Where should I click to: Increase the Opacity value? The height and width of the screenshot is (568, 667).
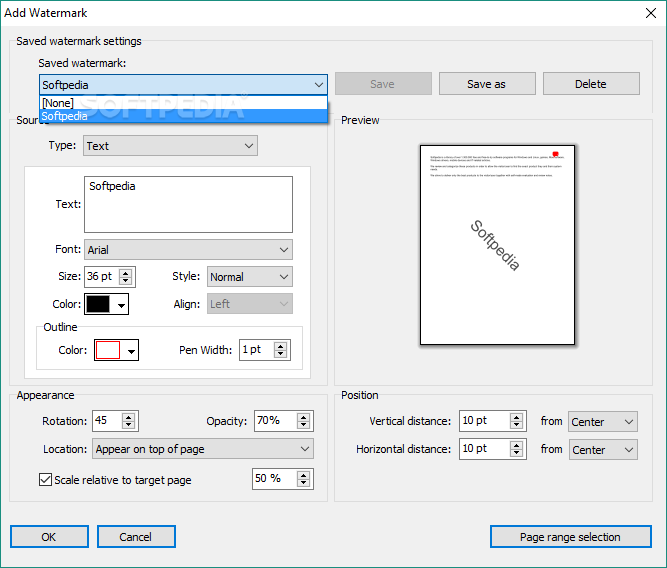[x=303, y=417]
